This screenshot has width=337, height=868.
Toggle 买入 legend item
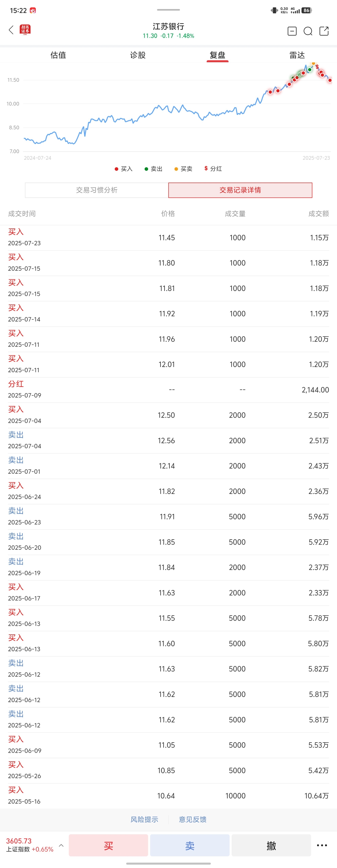click(123, 169)
